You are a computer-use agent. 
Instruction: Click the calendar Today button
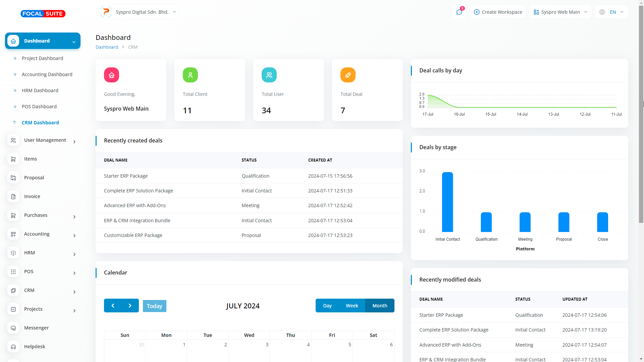tap(154, 306)
